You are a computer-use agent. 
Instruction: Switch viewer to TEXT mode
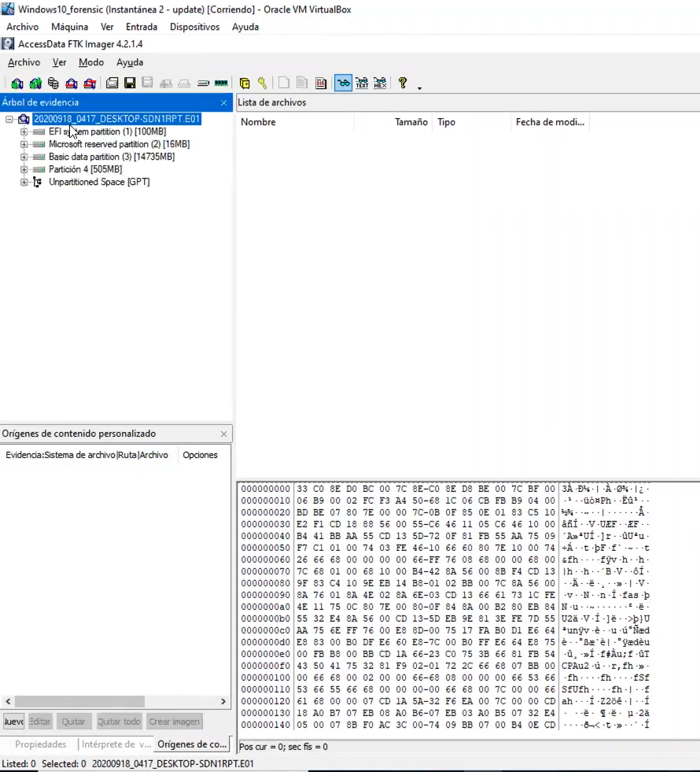362,83
